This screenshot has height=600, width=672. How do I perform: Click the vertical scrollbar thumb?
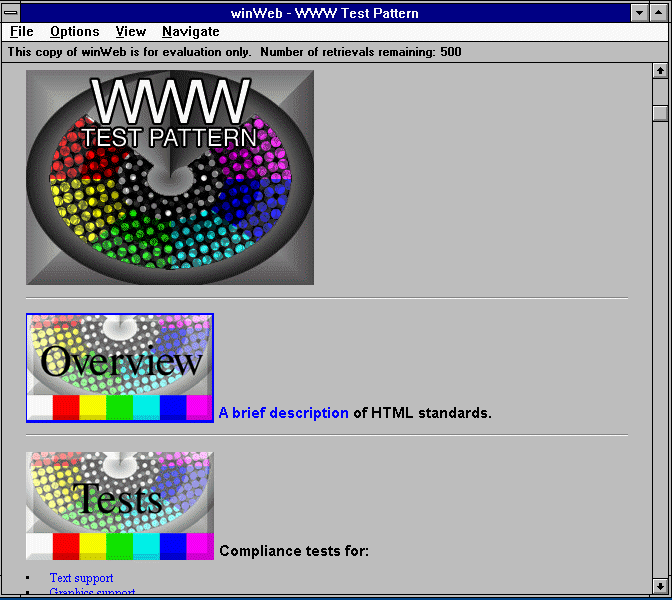(x=660, y=112)
